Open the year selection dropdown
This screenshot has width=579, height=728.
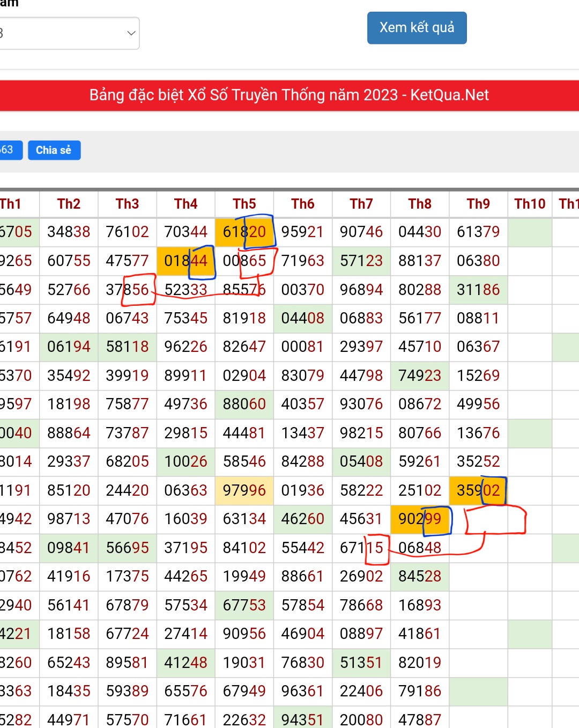[x=70, y=33]
